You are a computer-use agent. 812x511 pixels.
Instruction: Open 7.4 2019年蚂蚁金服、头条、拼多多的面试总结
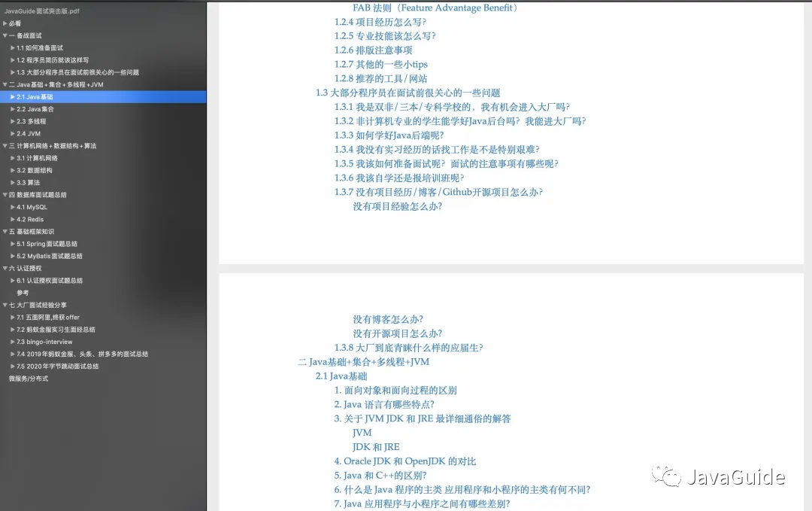pos(82,354)
